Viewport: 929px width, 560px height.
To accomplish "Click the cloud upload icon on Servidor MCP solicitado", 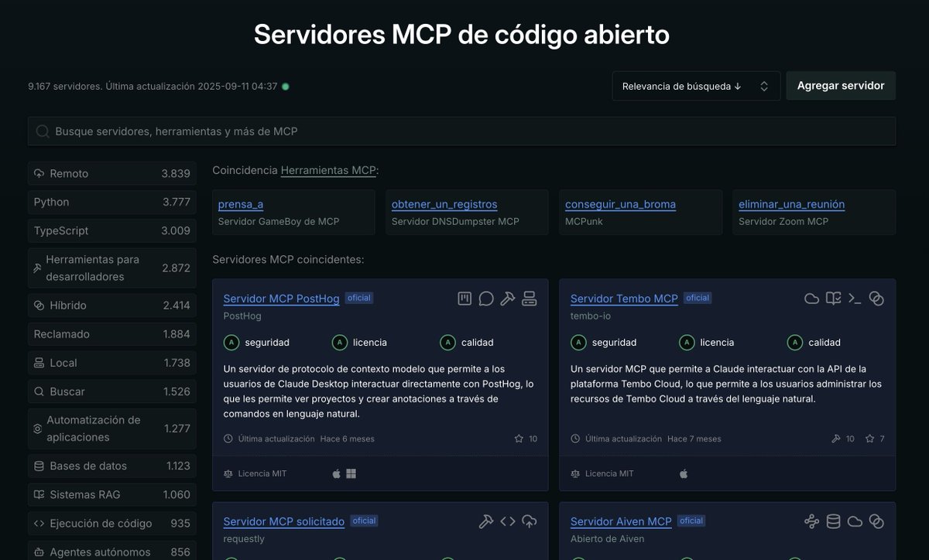I will (x=530, y=521).
